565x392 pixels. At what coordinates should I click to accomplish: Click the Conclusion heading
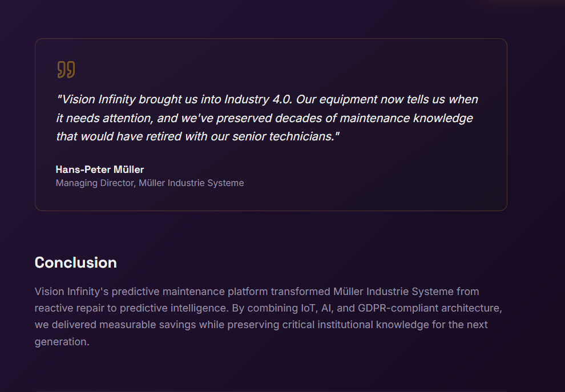pyautogui.click(x=75, y=262)
